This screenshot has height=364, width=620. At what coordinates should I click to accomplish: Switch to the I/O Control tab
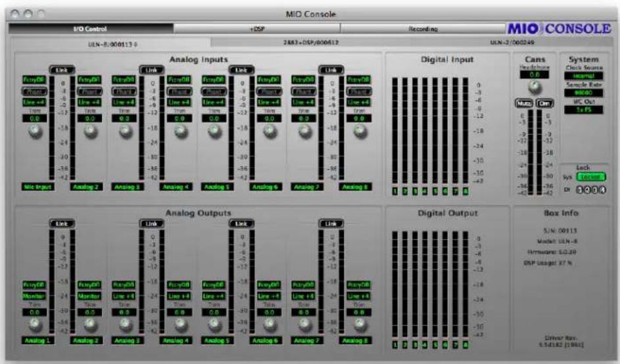(91, 29)
